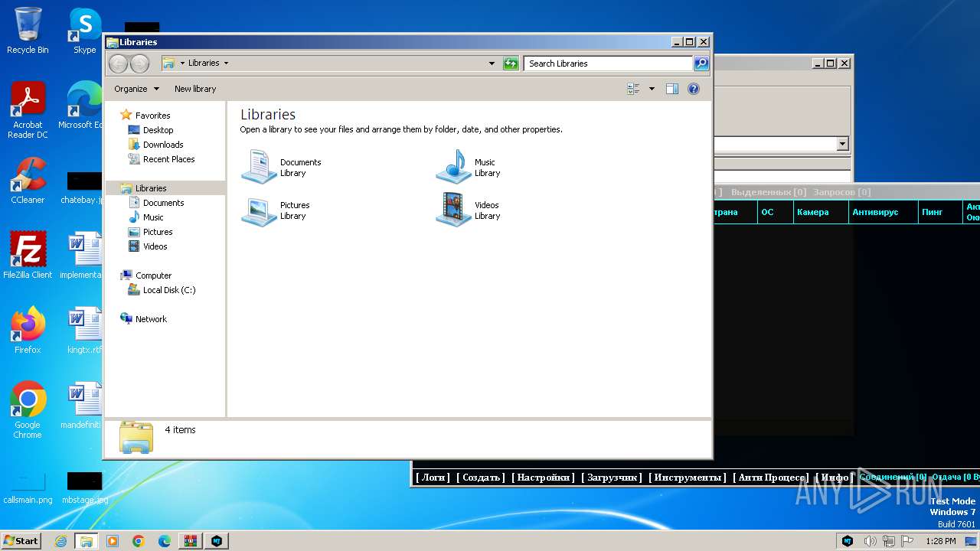Image resolution: width=980 pixels, height=551 pixels.
Task: Open the [ Настройки ] menu in RAT window
Action: [543, 478]
